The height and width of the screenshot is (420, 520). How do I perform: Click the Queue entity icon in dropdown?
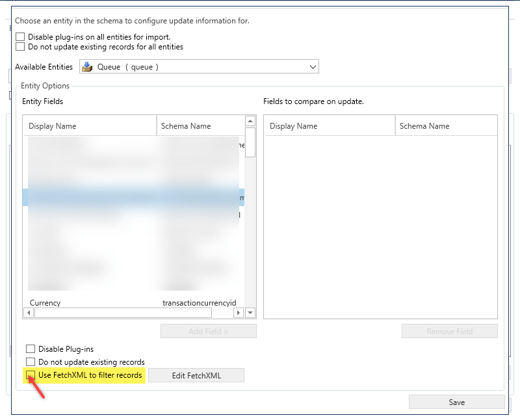pos(87,67)
